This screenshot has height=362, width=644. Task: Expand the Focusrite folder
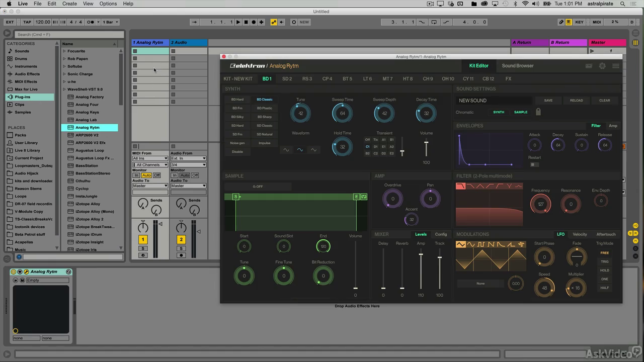64,51
